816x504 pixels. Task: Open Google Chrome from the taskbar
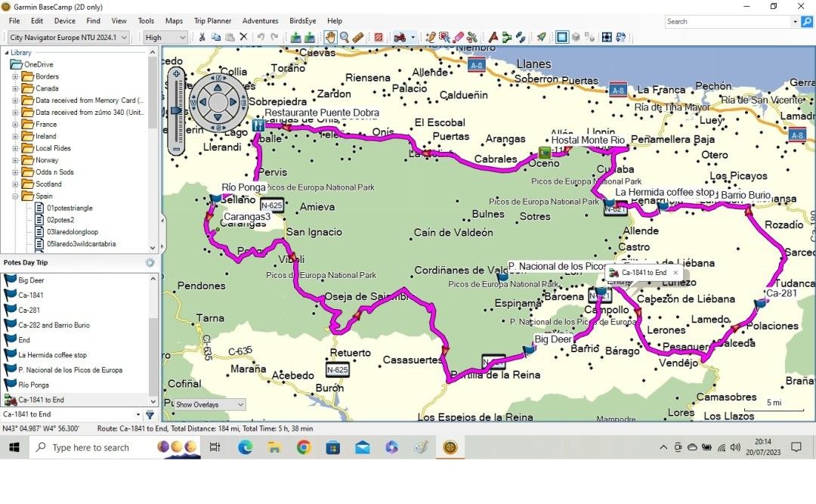[x=304, y=447]
